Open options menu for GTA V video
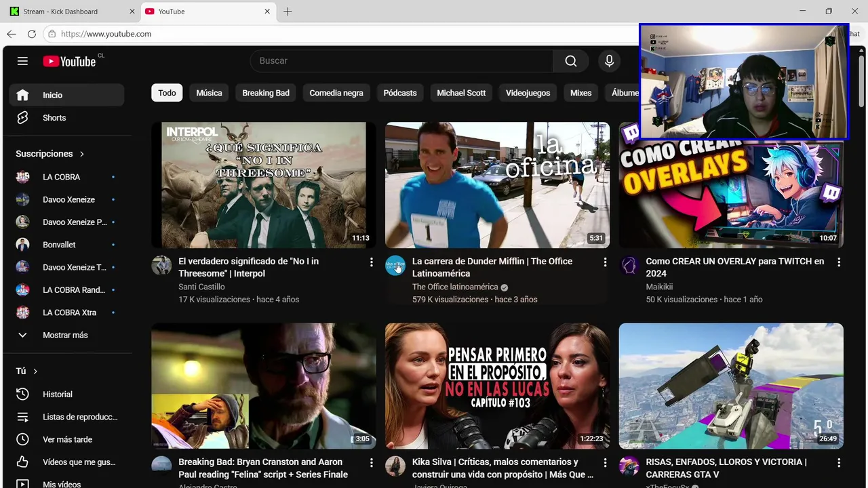This screenshot has width=868, height=488. tap(839, 463)
